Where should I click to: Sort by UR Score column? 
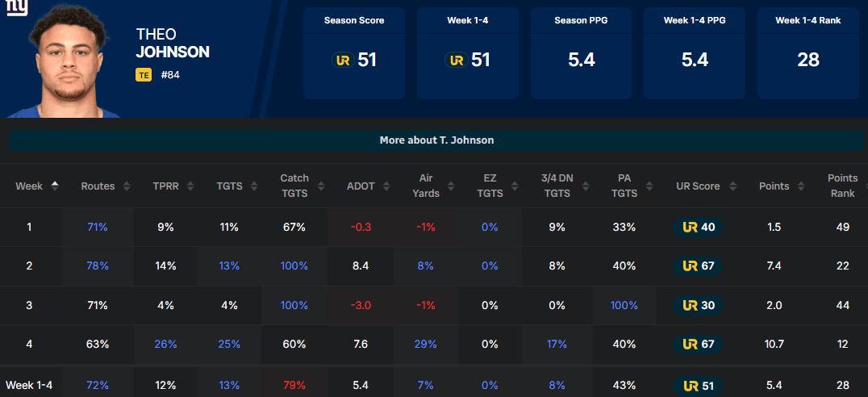704,186
